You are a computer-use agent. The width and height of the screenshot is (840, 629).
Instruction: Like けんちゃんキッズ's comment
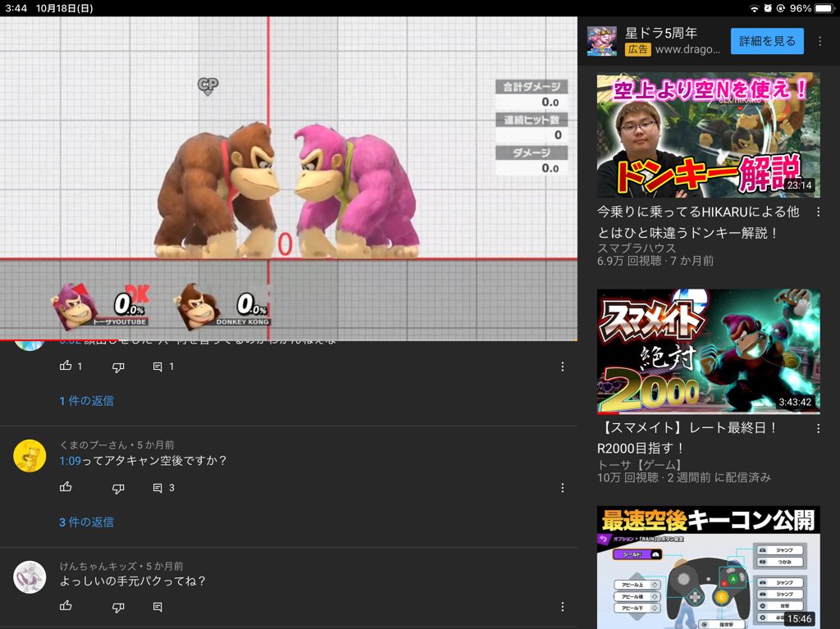tap(66, 606)
